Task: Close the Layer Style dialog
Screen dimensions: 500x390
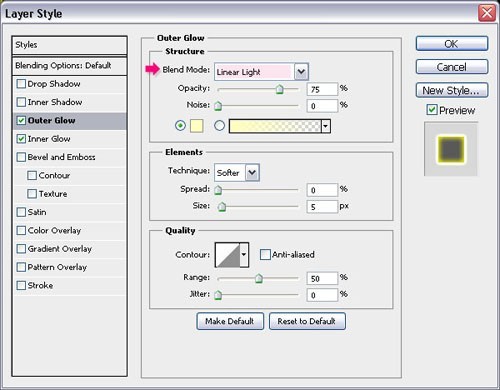Action: point(487,13)
